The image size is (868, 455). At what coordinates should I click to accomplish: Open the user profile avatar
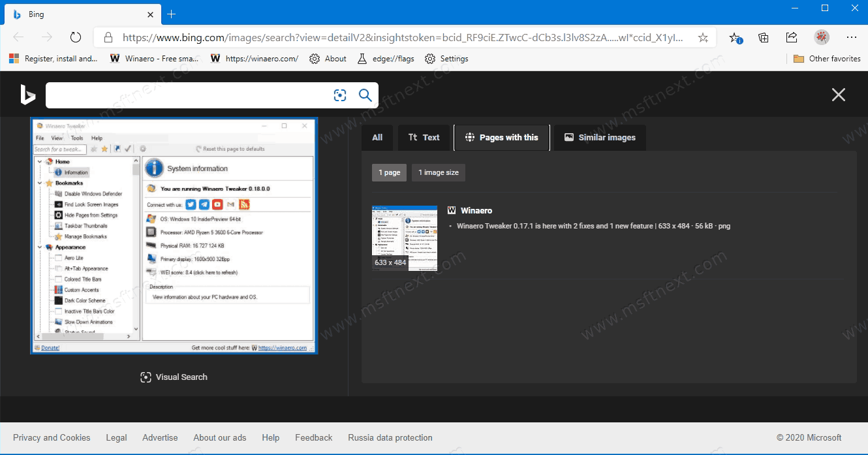[822, 37]
